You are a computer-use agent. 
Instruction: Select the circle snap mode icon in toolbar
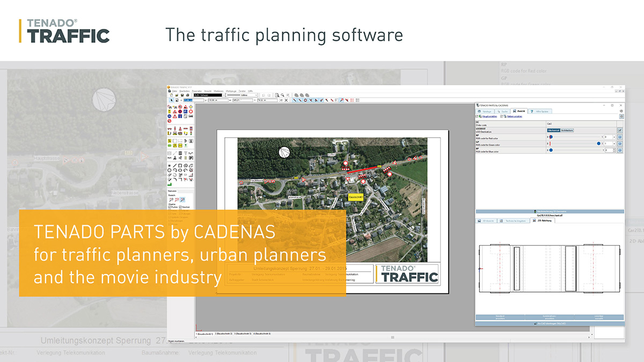coord(305,100)
